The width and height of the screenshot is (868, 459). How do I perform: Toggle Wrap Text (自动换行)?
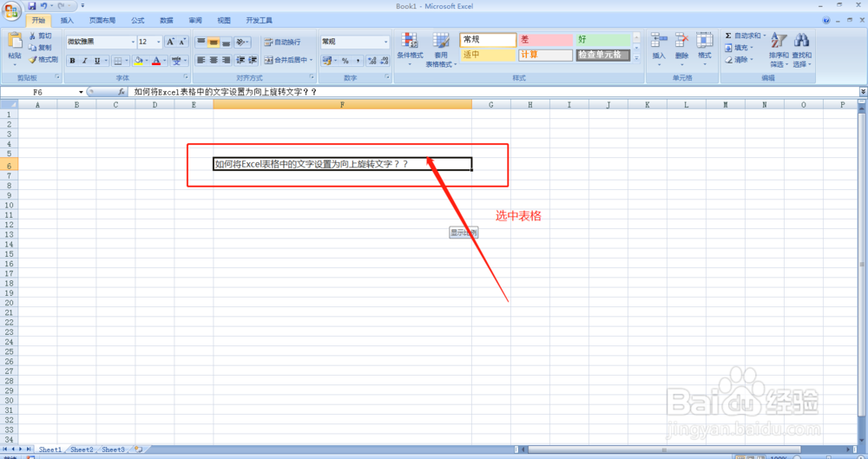pos(282,42)
